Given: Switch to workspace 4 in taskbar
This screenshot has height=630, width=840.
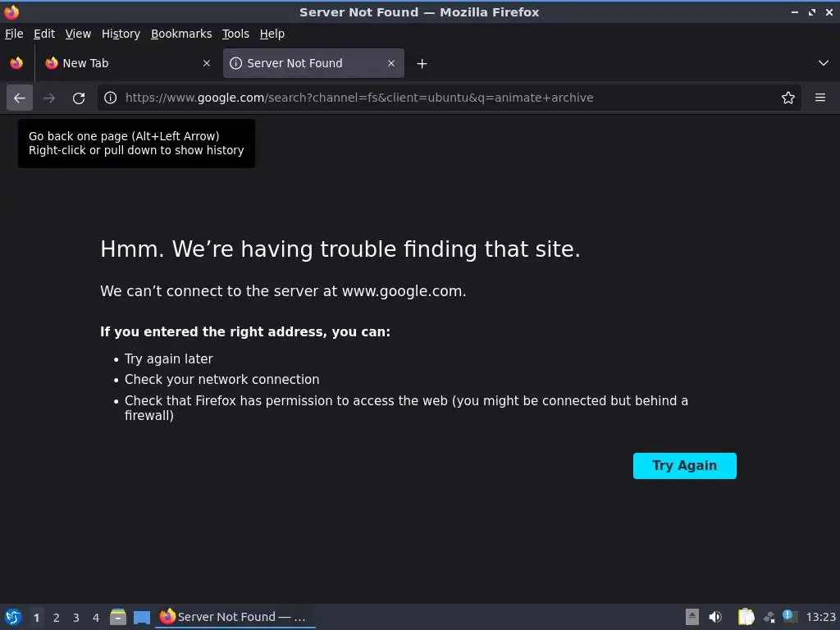Looking at the screenshot, I should click(96, 618).
